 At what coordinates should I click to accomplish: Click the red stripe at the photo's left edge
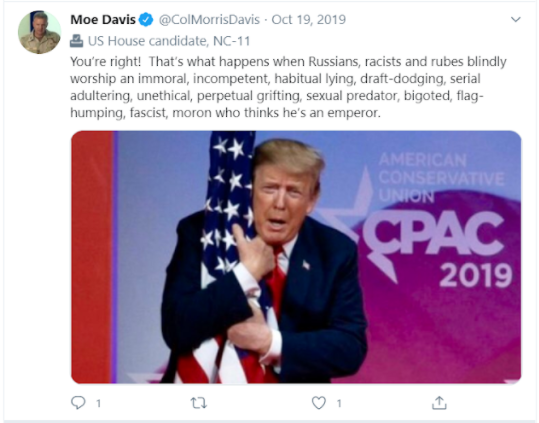92,257
